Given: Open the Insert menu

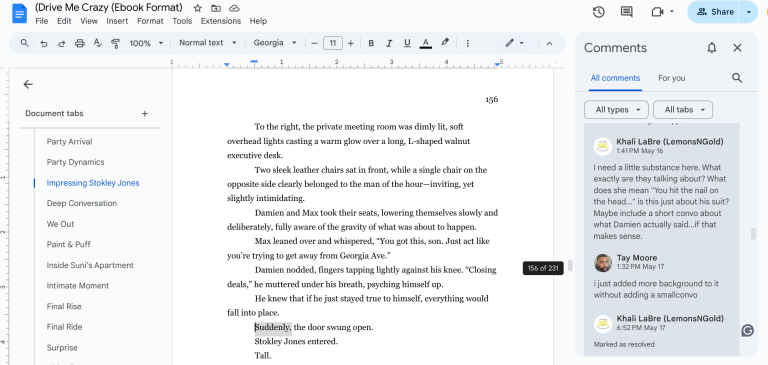Looking at the screenshot, I should click(117, 21).
